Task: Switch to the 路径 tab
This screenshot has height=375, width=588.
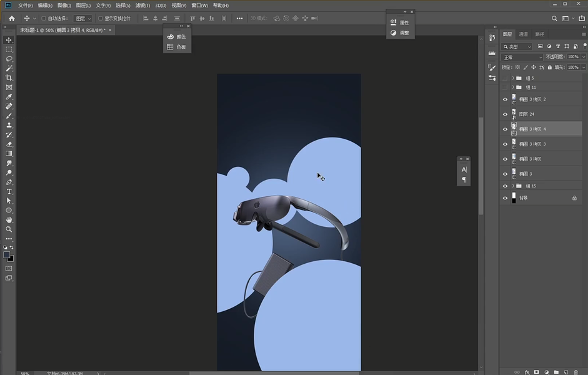Action: point(540,34)
